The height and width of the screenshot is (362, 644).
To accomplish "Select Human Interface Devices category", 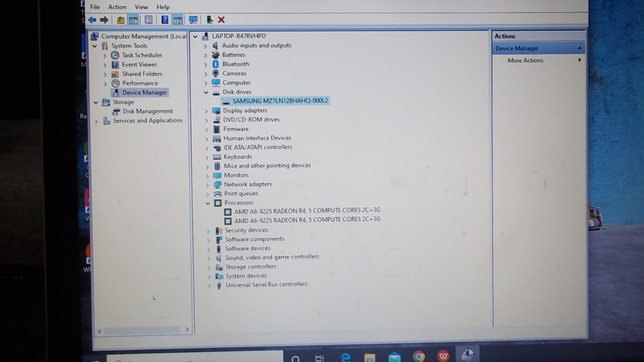I will pyautogui.click(x=257, y=138).
